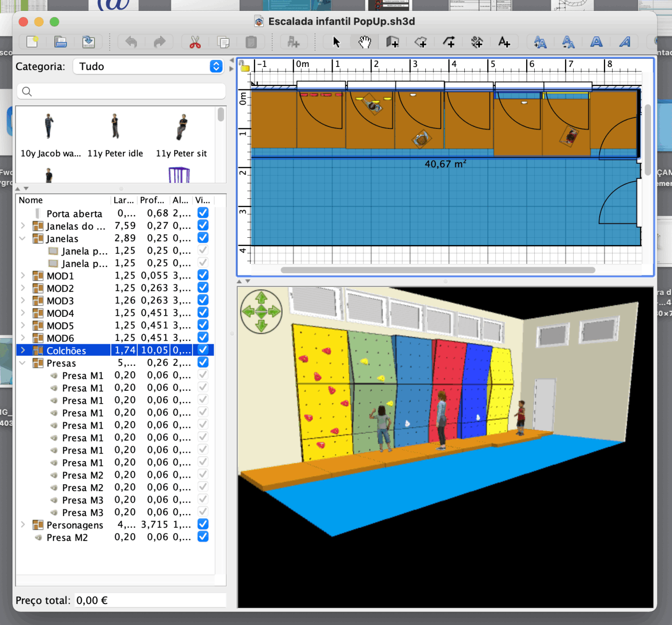Activate the Add texts tool

pos(504,42)
